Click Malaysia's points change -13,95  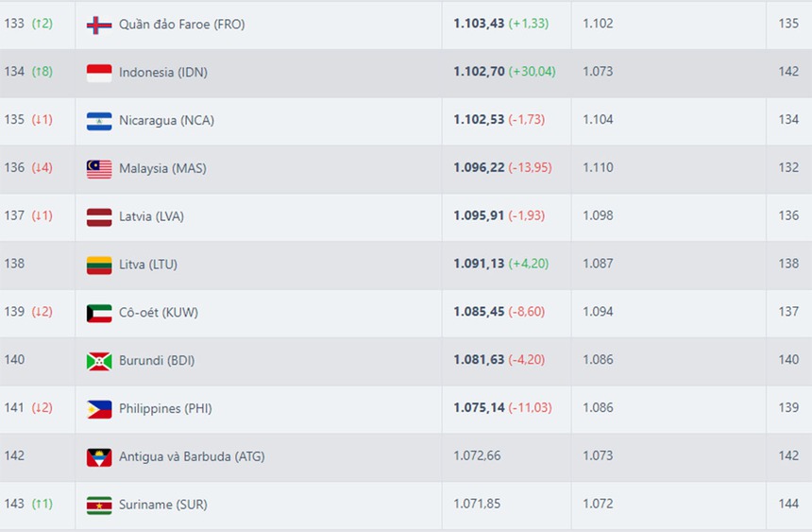(x=530, y=168)
